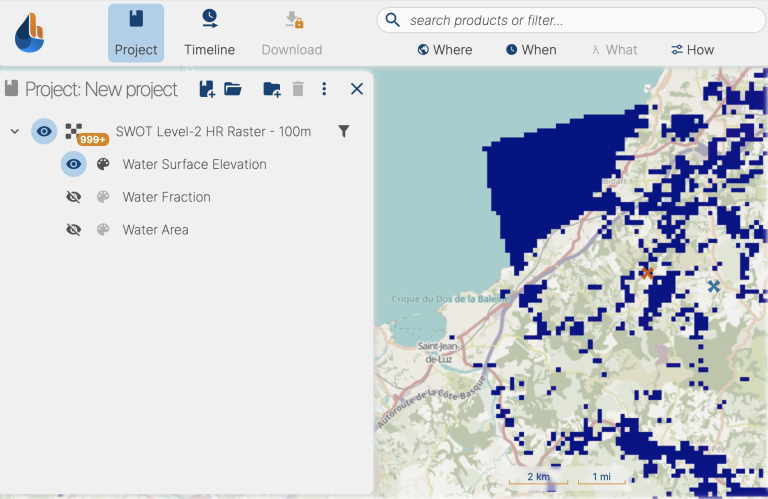Hide the Water Surface Elevation layer
This screenshot has width=768, height=499.
pos(73,164)
